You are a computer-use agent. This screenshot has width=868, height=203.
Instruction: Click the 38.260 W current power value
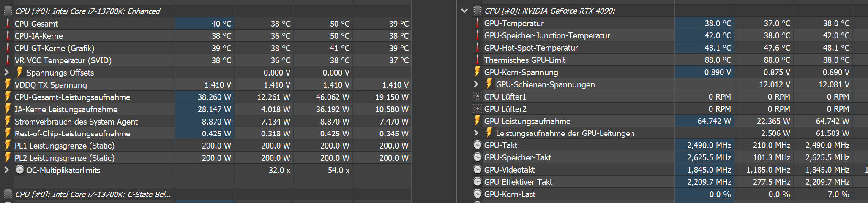pos(214,97)
